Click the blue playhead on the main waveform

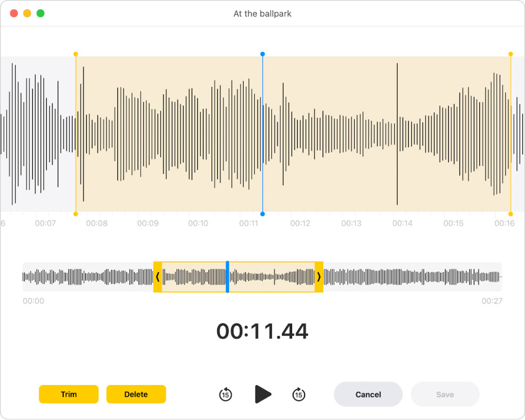[x=262, y=135]
